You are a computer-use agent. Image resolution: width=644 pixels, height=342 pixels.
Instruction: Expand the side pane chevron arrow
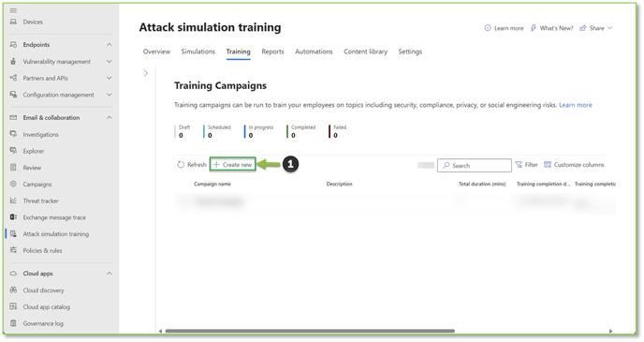coord(146,73)
